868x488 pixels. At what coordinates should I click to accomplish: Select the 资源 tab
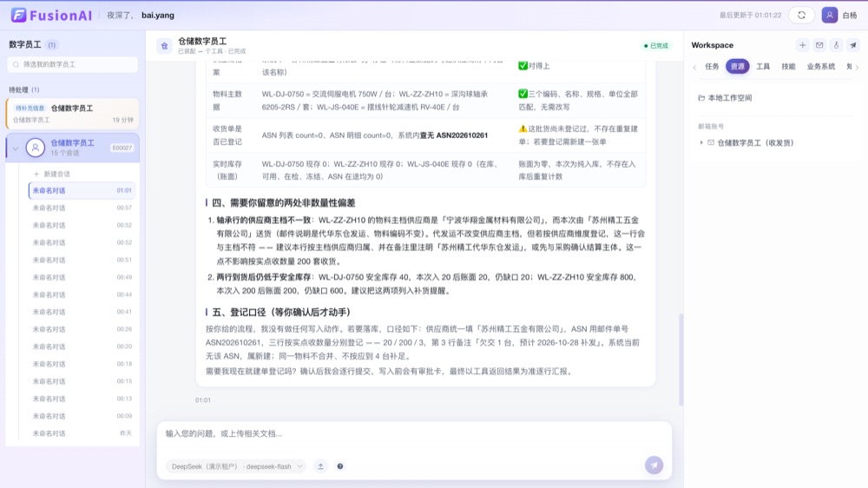pyautogui.click(x=737, y=67)
